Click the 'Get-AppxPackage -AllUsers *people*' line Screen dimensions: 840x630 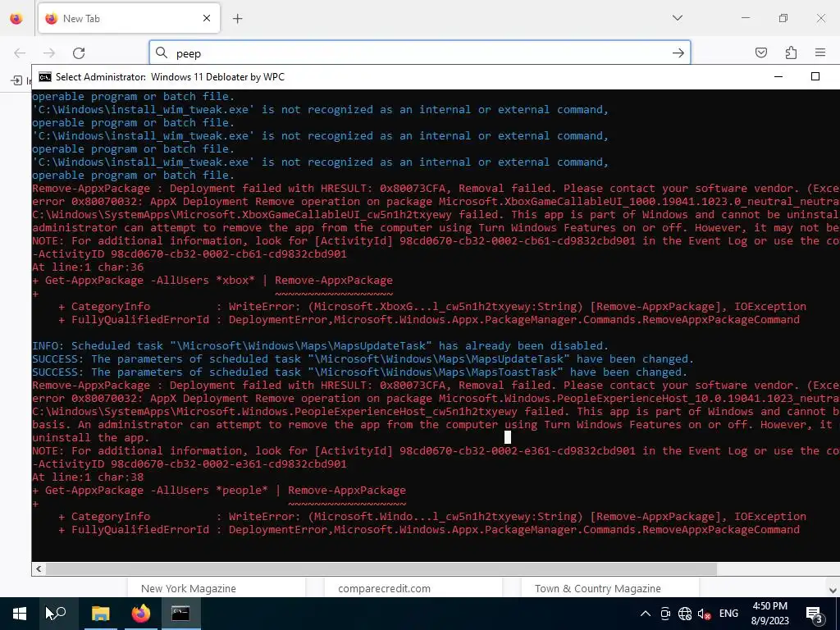[x=219, y=491]
